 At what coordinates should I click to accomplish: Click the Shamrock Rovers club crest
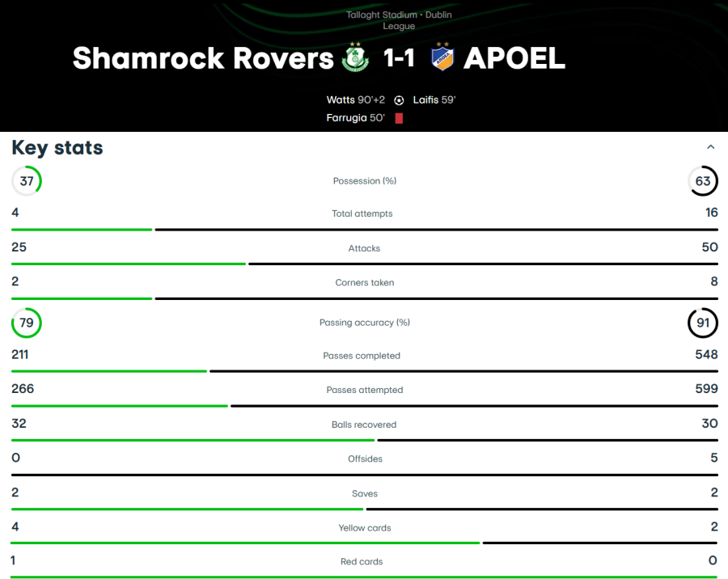(x=356, y=57)
